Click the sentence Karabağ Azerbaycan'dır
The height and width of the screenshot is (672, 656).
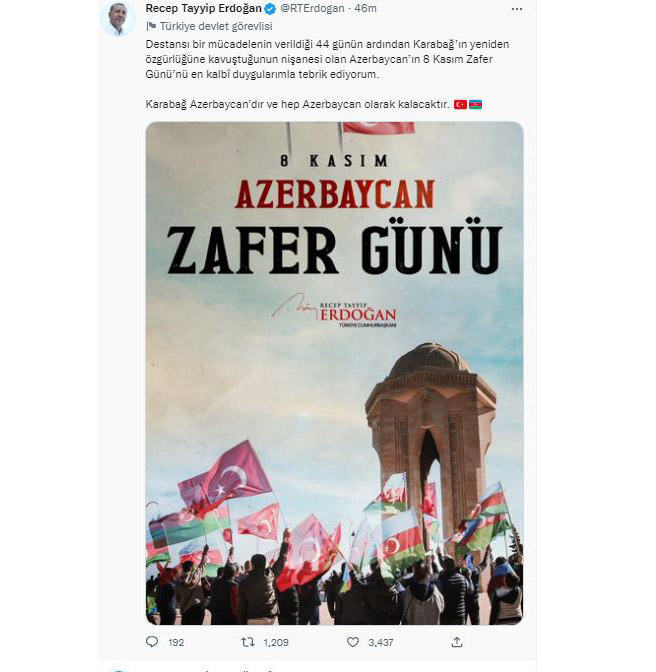coord(297,104)
